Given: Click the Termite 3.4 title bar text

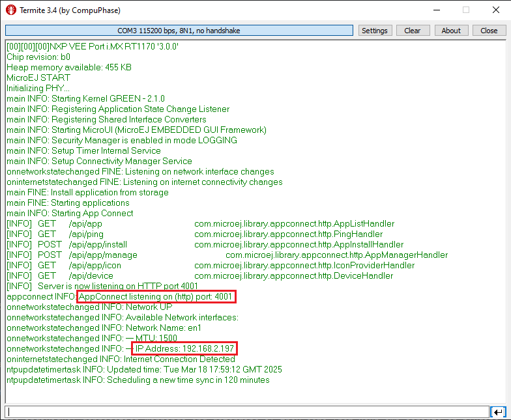Looking at the screenshot, I should coord(69,10).
